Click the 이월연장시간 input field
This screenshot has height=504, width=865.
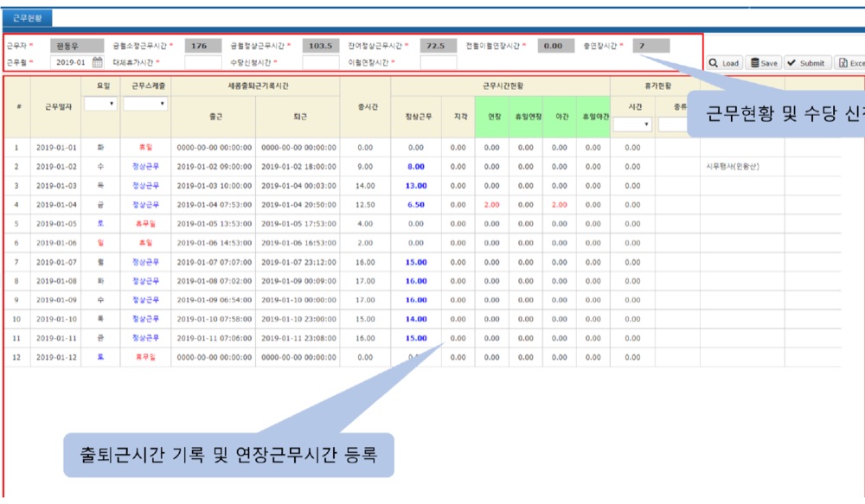pyautogui.click(x=438, y=62)
